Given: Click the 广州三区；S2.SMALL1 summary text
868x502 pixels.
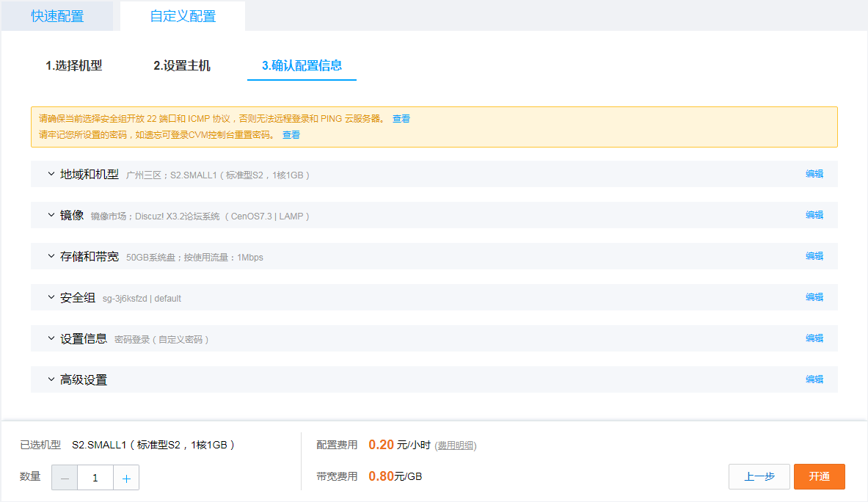Looking at the screenshot, I should tap(218, 175).
